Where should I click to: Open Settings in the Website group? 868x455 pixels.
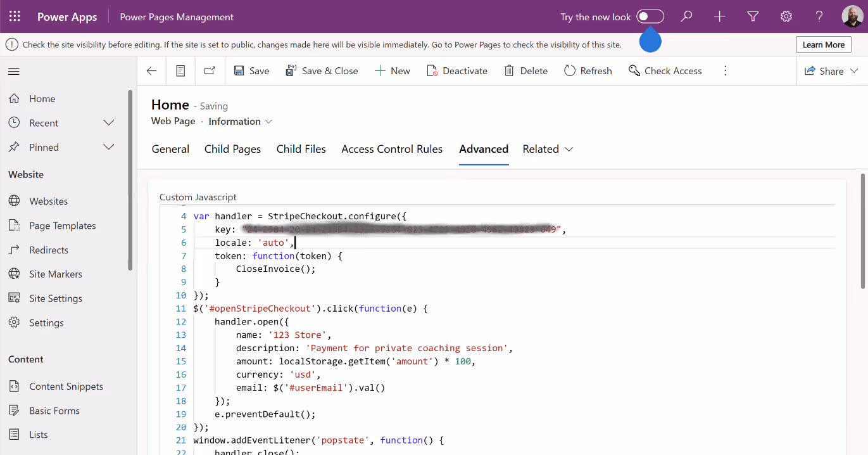click(x=46, y=323)
